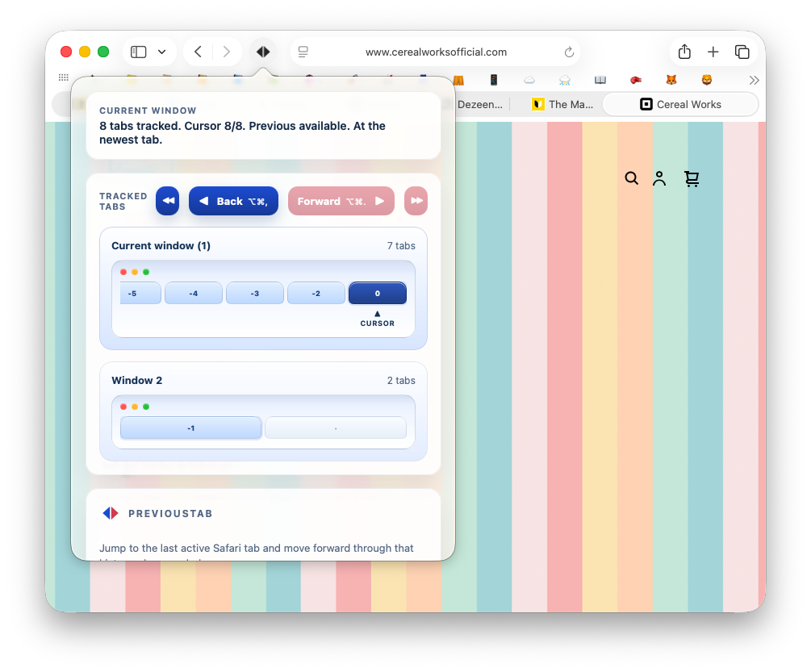811x672 pixels.
Task: View the shopping cart
Action: tap(692, 178)
